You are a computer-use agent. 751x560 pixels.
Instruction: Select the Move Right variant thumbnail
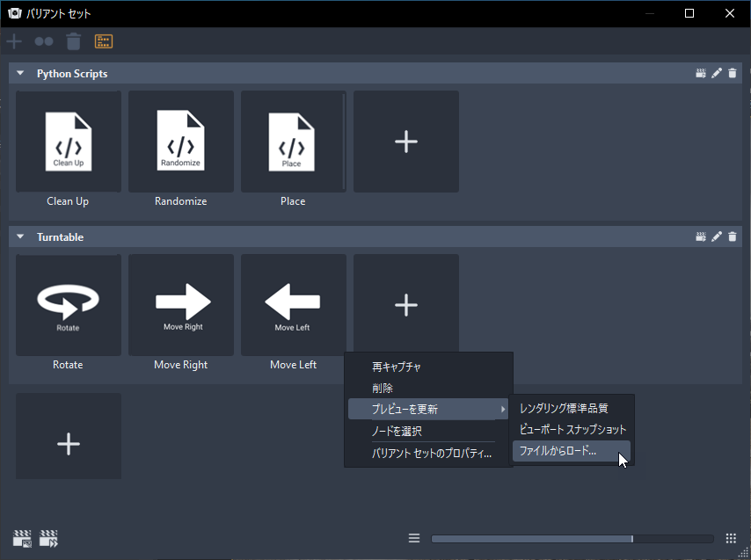point(181,305)
